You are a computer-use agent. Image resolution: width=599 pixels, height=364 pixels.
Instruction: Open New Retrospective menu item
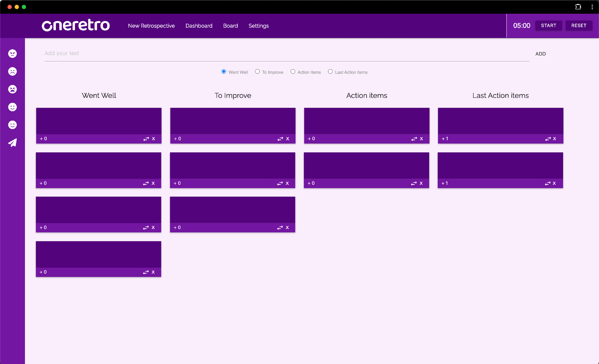point(151,26)
